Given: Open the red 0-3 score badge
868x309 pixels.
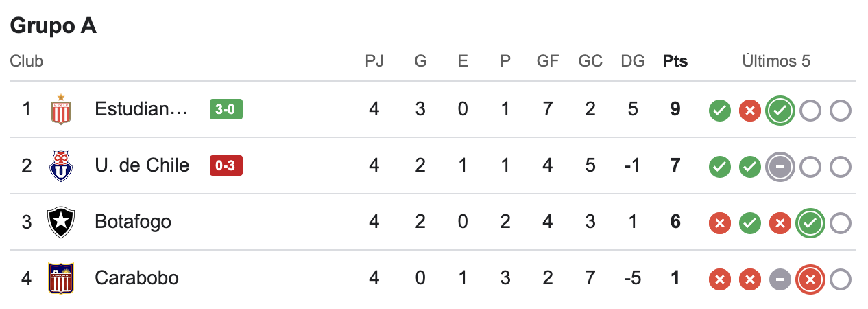Looking at the screenshot, I should coord(226,165).
